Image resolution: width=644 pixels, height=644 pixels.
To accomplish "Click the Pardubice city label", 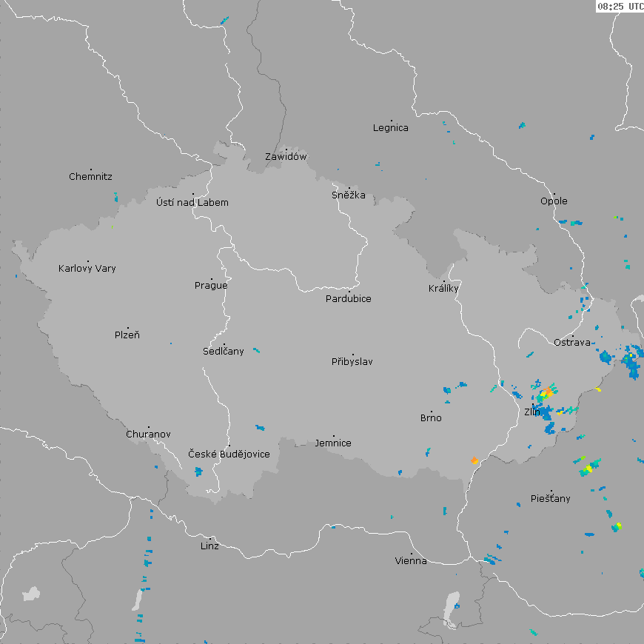I will tap(349, 299).
